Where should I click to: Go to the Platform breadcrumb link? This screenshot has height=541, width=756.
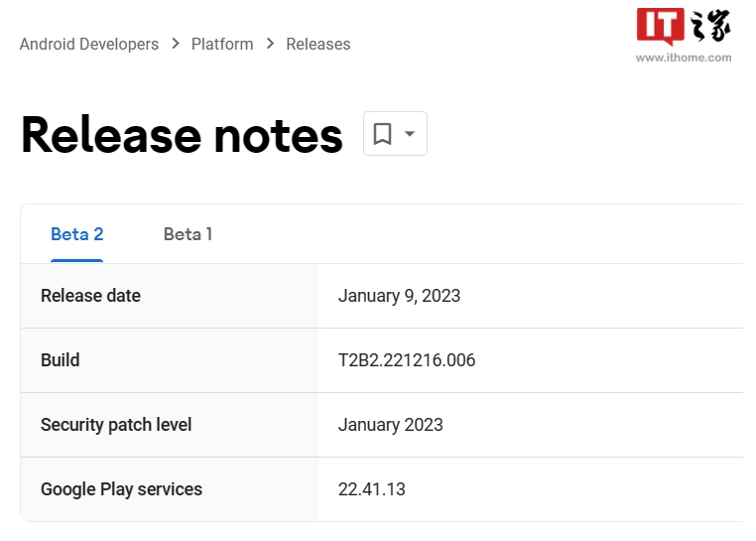(x=222, y=44)
